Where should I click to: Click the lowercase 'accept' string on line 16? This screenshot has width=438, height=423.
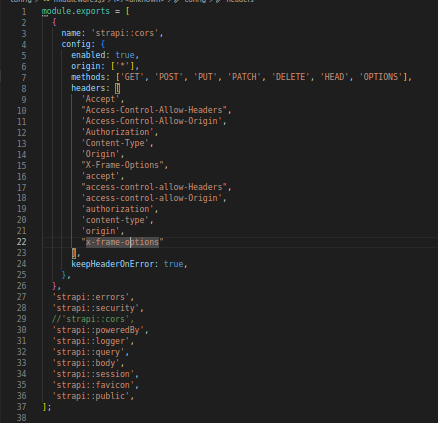click(x=100, y=176)
